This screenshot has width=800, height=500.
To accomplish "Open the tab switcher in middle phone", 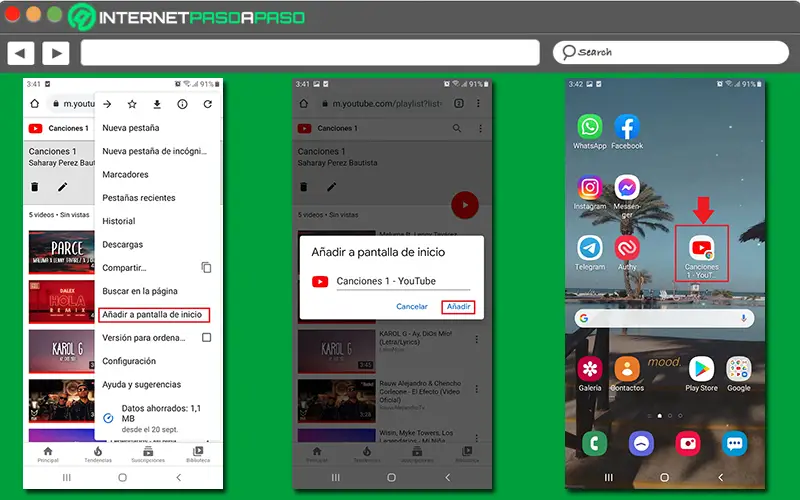I will (x=459, y=104).
